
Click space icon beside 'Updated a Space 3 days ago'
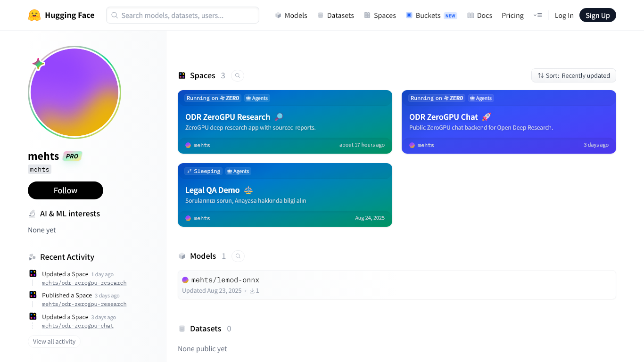33,316
